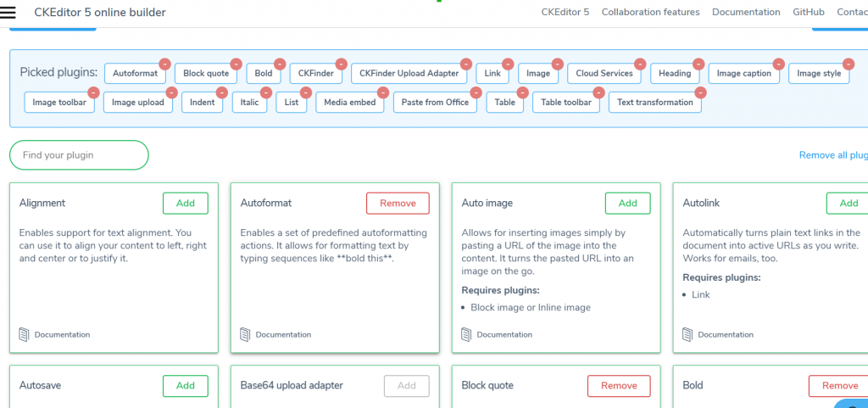Click minus badge on List chip
This screenshot has height=408, width=868.
[x=305, y=92]
